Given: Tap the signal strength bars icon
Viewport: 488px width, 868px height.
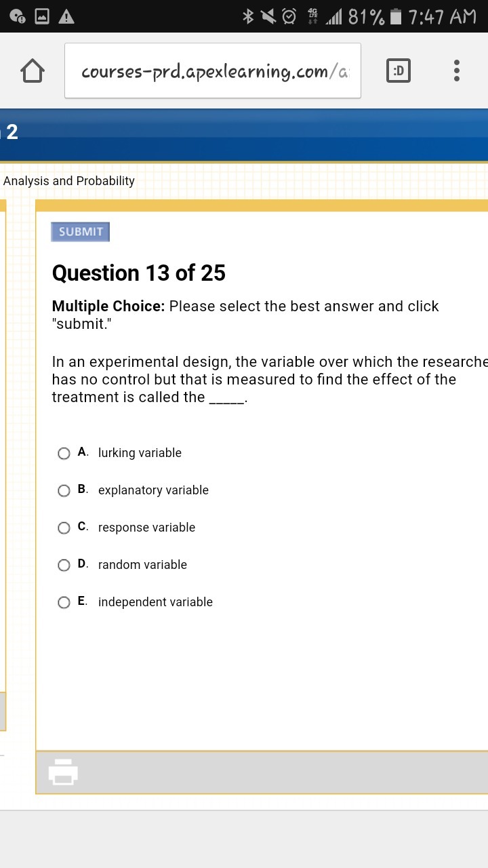Looking at the screenshot, I should coord(334,16).
